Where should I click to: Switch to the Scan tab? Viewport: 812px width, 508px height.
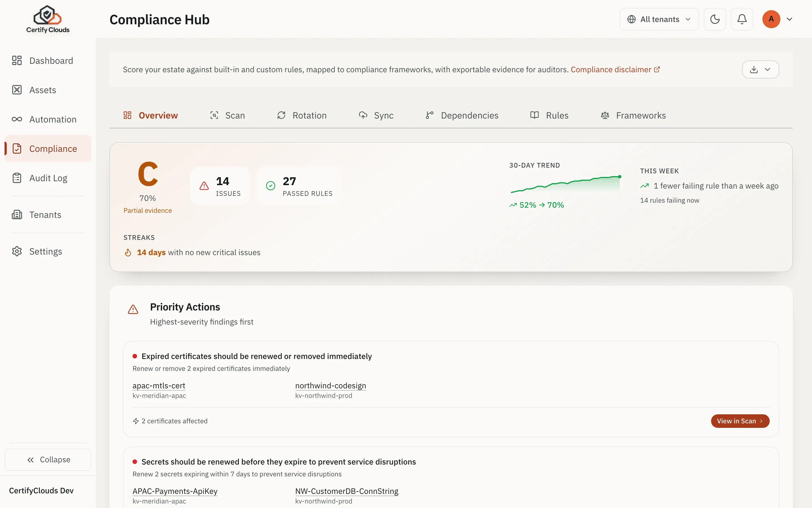pos(228,115)
